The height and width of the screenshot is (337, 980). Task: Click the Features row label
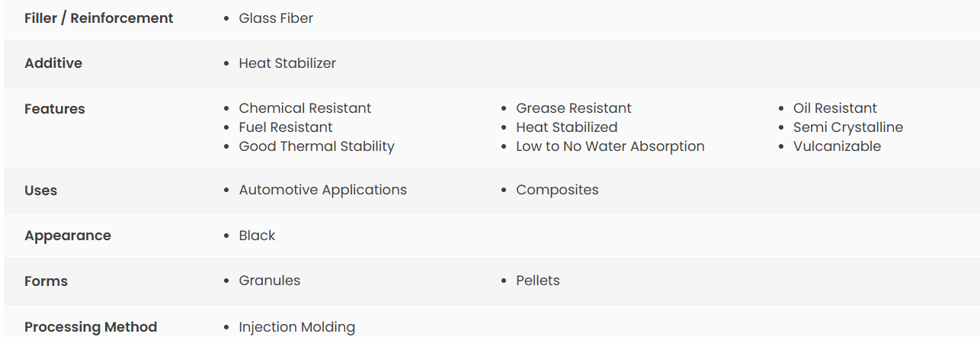click(55, 109)
